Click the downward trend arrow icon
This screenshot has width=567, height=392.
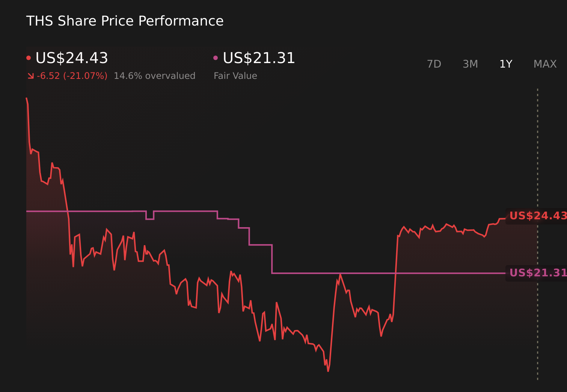pos(31,75)
